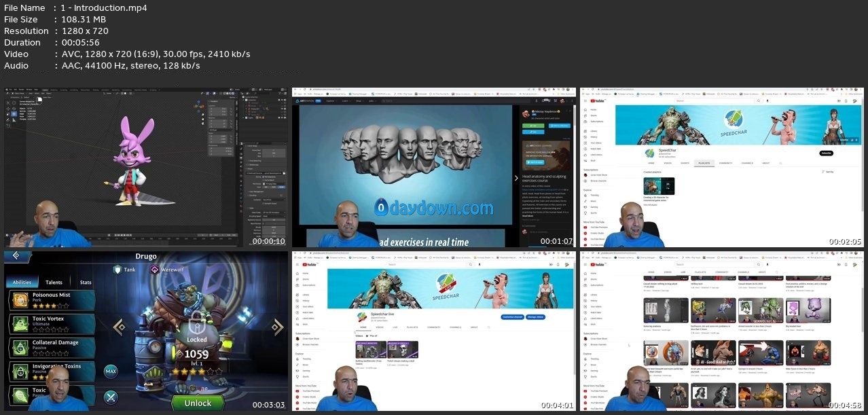The image size is (868, 415).
Task: Click the crossed swords icon button
Action: click(111, 397)
